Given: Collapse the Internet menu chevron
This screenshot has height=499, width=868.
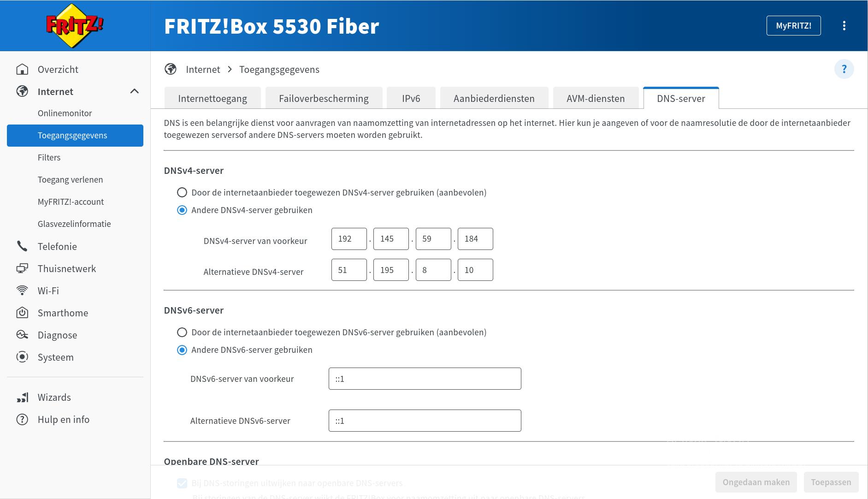Looking at the screenshot, I should point(134,91).
